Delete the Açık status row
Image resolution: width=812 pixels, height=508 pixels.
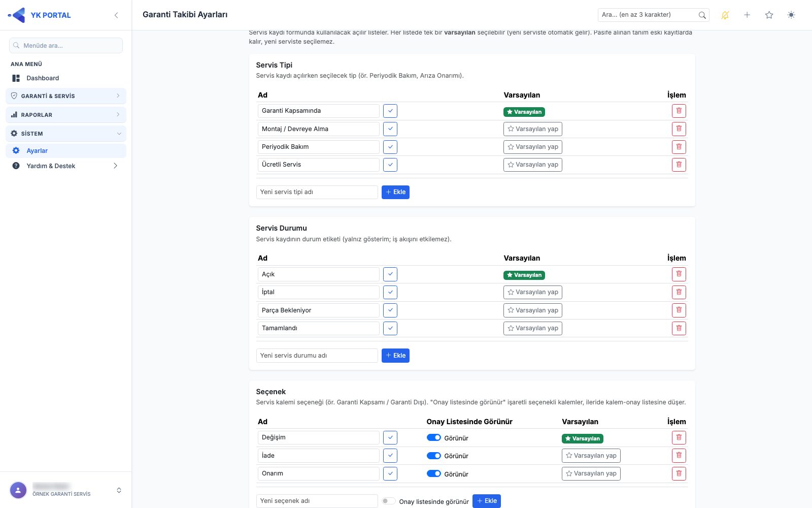pos(679,274)
